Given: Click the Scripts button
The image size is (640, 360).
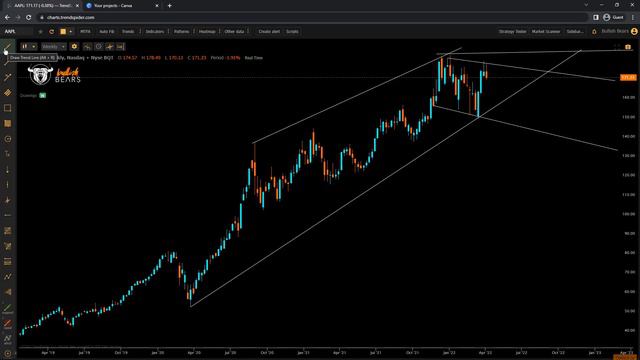Looking at the screenshot, I should click(292, 31).
